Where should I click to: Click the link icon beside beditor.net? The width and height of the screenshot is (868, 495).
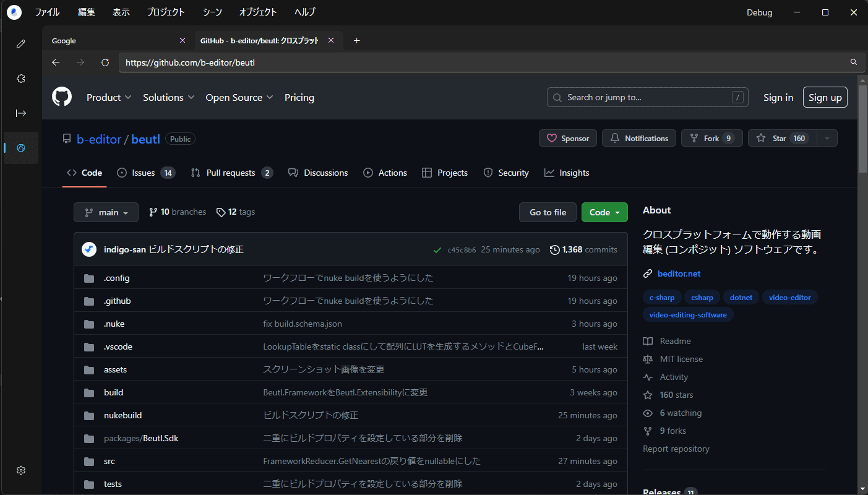[x=648, y=273]
